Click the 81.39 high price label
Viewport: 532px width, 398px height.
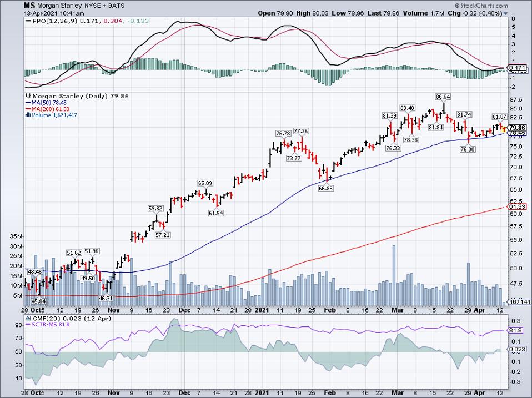(389, 115)
